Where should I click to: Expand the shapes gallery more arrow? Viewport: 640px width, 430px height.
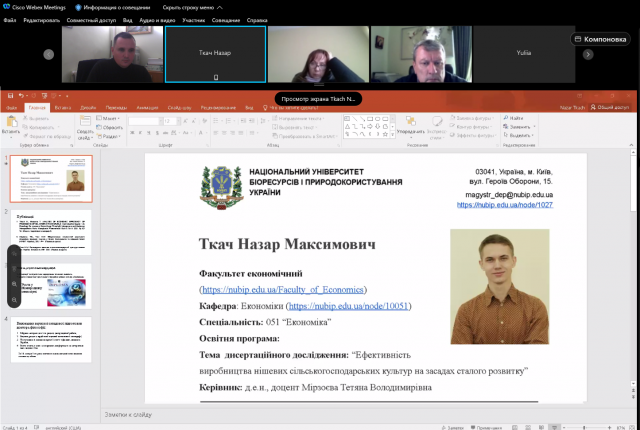393,135
